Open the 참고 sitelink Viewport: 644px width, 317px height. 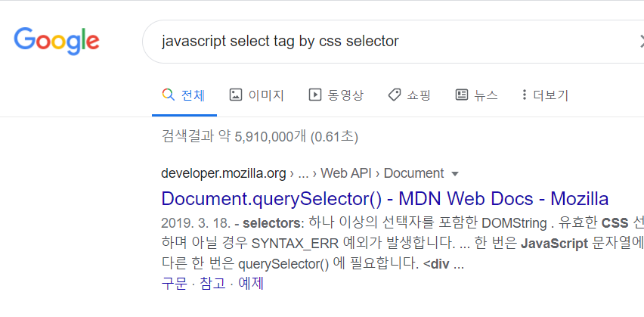[212, 284]
